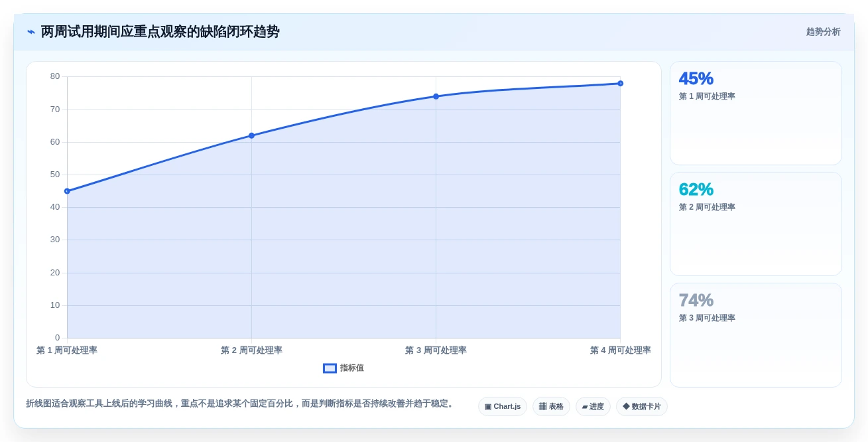Select the 第 3 周 data point at 74
The width and height of the screenshot is (868, 442).
pyautogui.click(x=436, y=96)
